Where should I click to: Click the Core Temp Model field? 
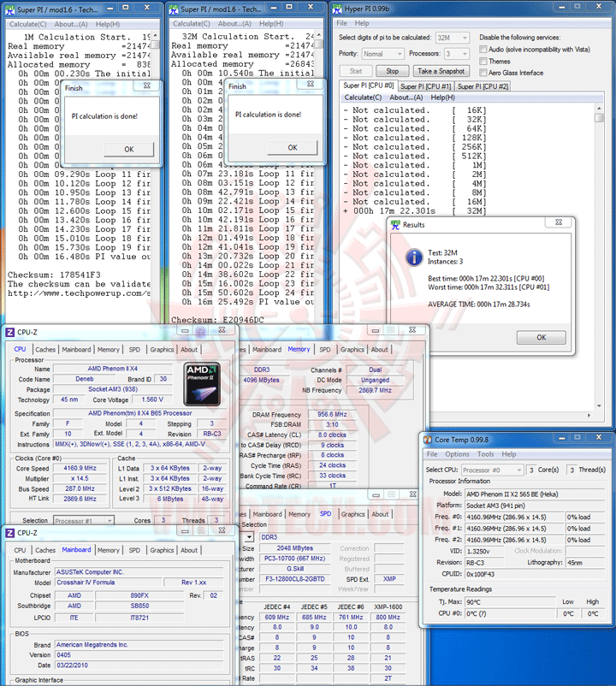pos(535,494)
